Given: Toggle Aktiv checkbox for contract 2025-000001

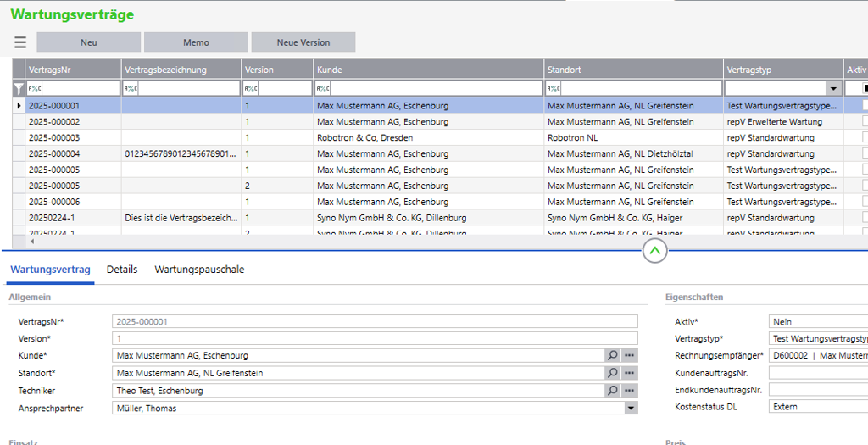Looking at the screenshot, I should (865, 106).
